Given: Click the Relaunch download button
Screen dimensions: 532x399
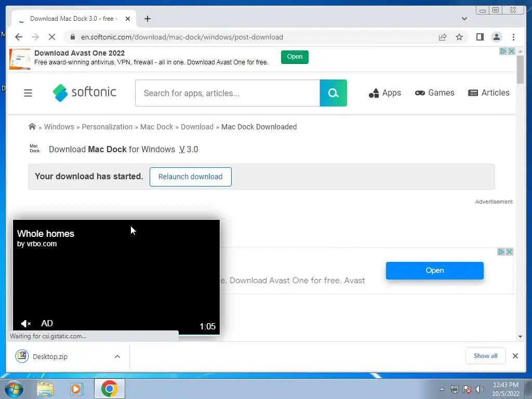Looking at the screenshot, I should (x=190, y=177).
